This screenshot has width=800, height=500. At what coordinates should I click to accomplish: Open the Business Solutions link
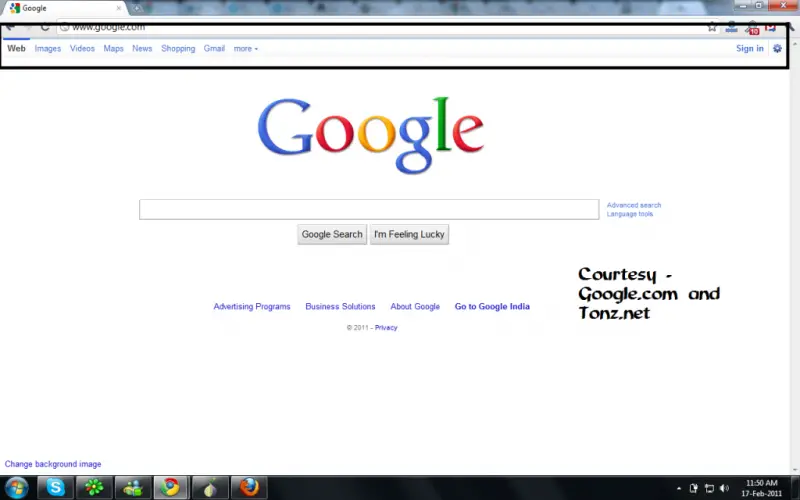pyautogui.click(x=340, y=306)
